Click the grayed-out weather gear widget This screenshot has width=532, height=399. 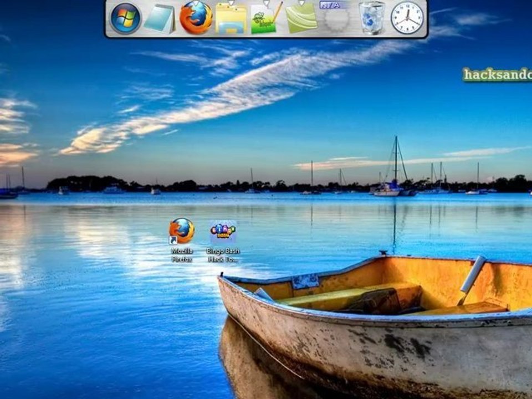tap(336, 21)
